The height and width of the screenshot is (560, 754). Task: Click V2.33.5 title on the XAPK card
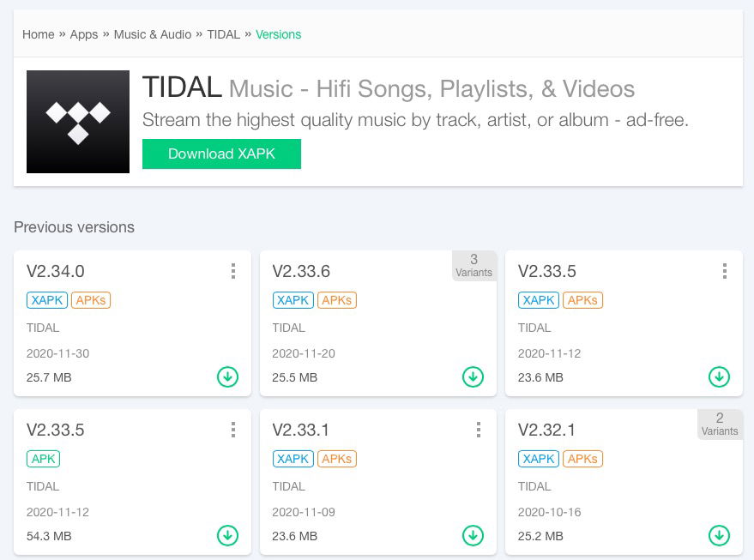[x=546, y=271]
